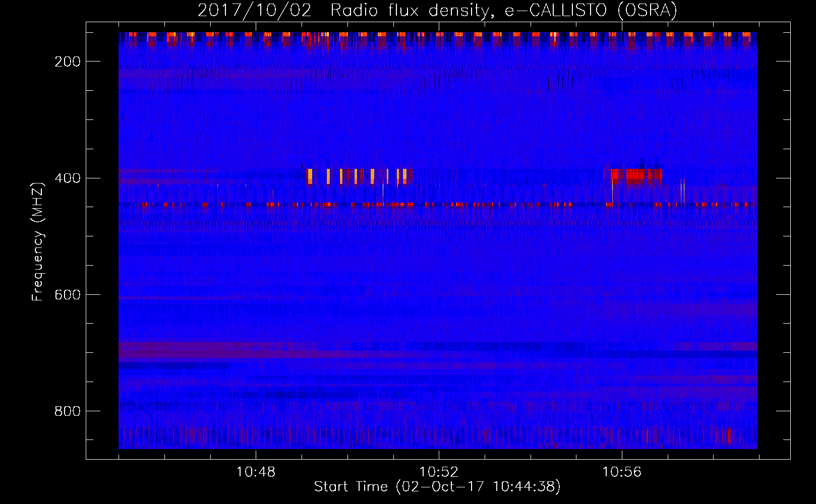The width and height of the screenshot is (816, 504).
Task: Click the 'Start Time (02-Oct-17 10:44:38)' label
Action: pos(437,487)
